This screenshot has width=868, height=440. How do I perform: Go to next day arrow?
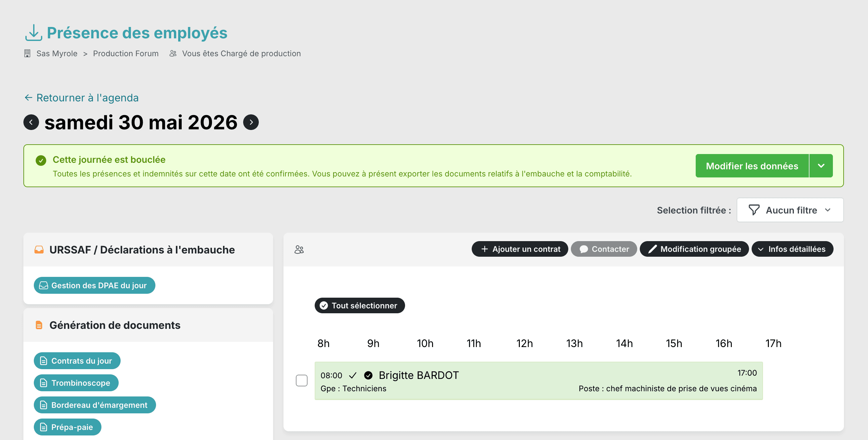(x=251, y=122)
